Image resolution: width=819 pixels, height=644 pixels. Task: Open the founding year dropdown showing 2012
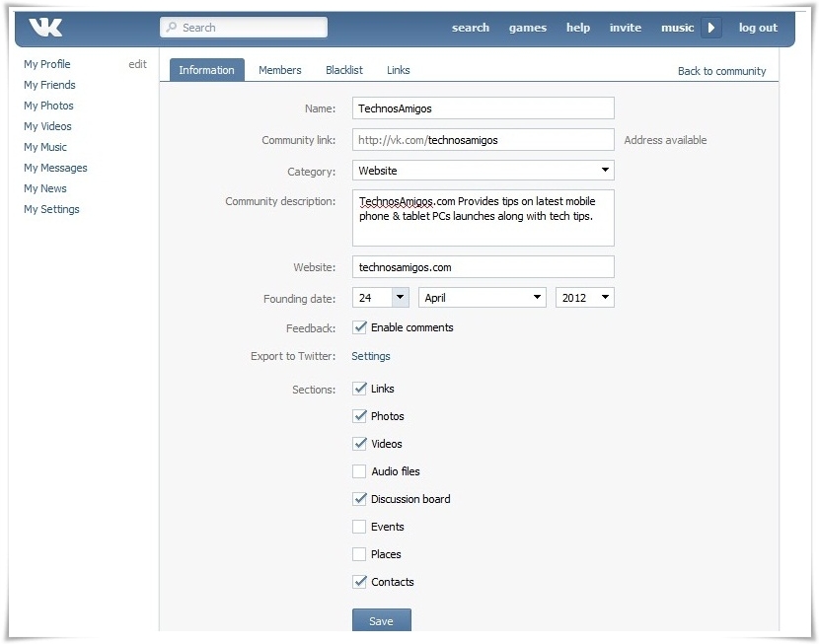coord(584,298)
